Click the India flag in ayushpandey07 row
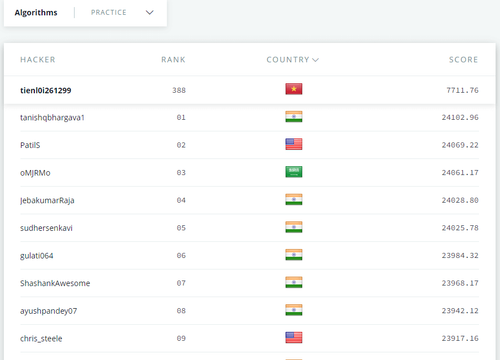Image resolution: width=500 pixels, height=360 pixels. [294, 310]
